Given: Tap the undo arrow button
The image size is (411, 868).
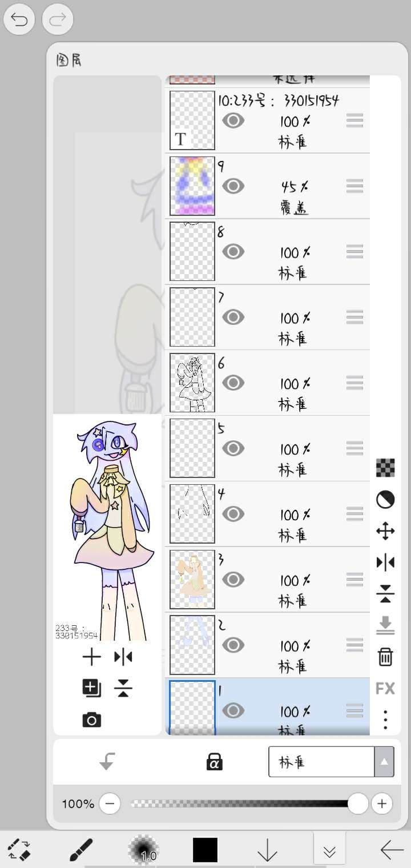Looking at the screenshot, I should (19, 21).
